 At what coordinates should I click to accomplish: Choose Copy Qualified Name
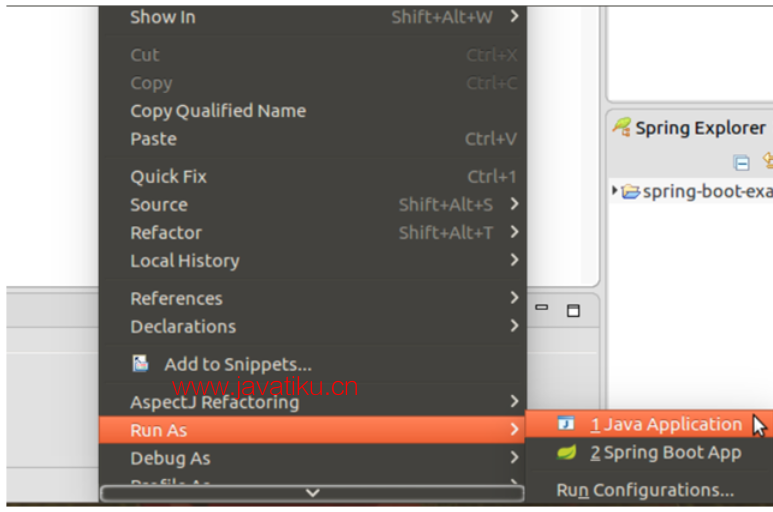313,111
